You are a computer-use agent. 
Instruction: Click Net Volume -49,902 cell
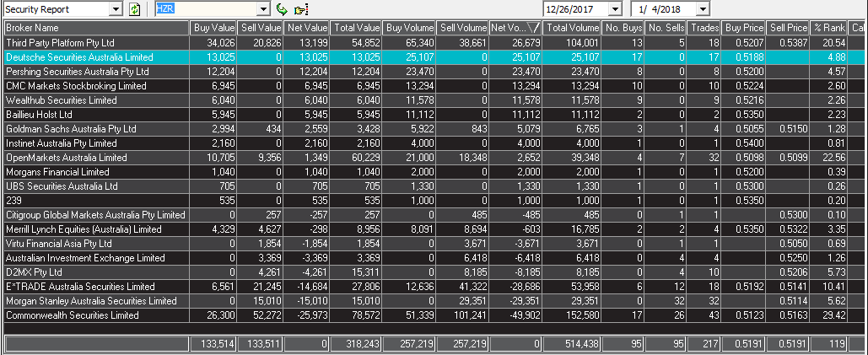pos(515,315)
